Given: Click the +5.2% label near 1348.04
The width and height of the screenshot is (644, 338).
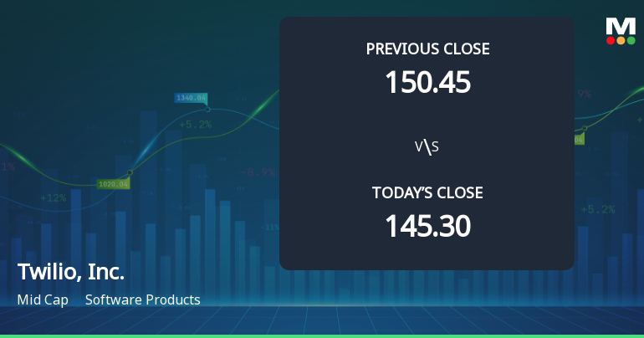Looking at the screenshot, I should 195,125.
